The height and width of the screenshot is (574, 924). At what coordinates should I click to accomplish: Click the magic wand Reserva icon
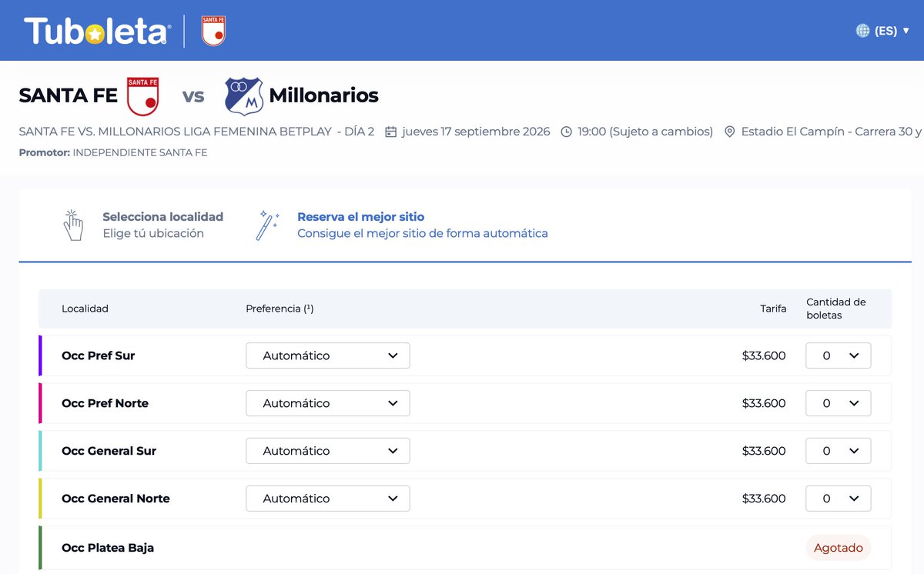267,225
